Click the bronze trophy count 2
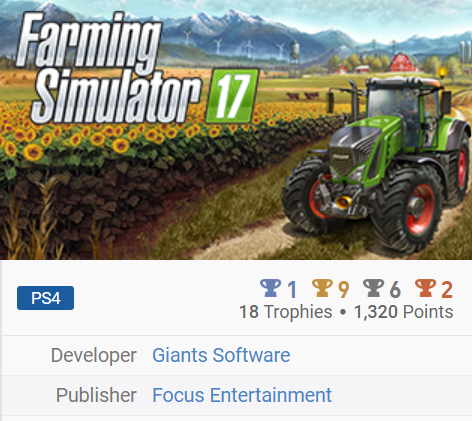The image size is (472, 421). [447, 289]
